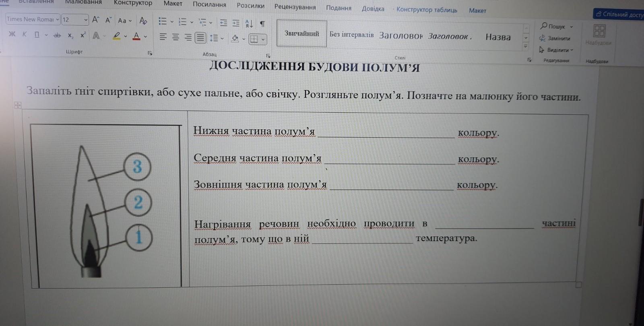The image size is (644, 326).
Task: Open the Виділити selection menu
Action: click(x=556, y=50)
